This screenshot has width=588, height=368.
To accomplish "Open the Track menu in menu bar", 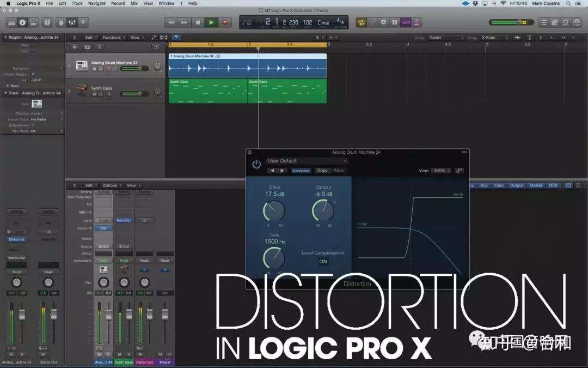I will pyautogui.click(x=77, y=3).
